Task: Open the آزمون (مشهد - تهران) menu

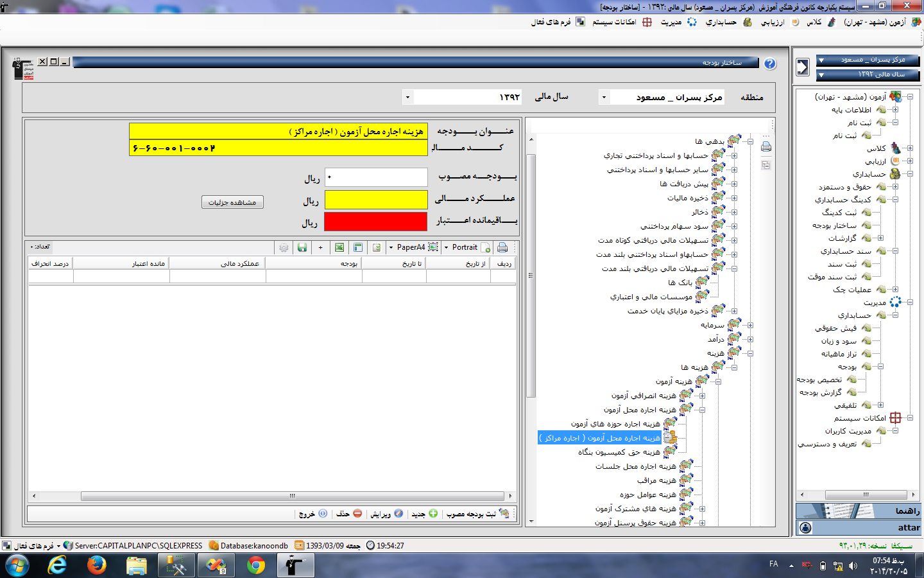Action: click(882, 22)
